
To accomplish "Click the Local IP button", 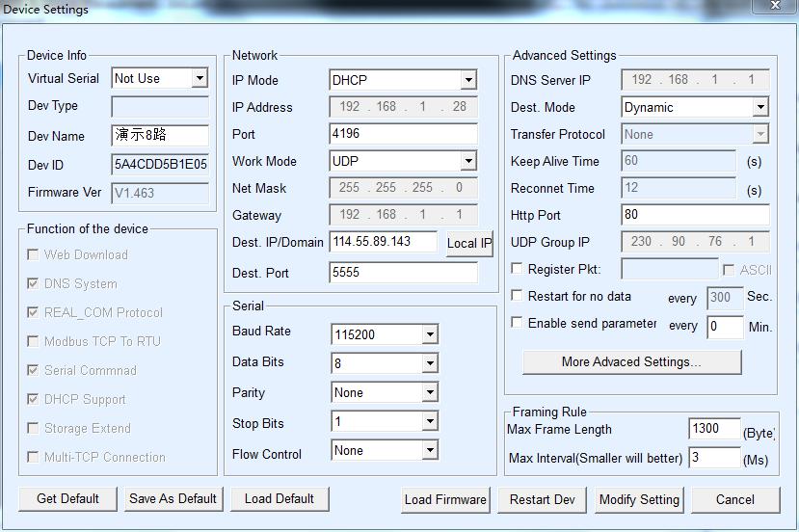I will coord(468,244).
